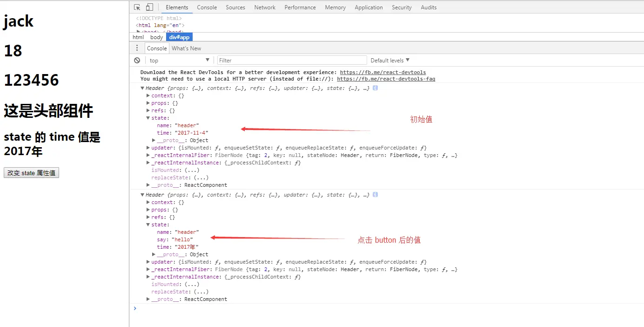Viewport: 644px width, 327px height.
Task: Switch to the Security tab
Action: pyautogui.click(x=402, y=7)
